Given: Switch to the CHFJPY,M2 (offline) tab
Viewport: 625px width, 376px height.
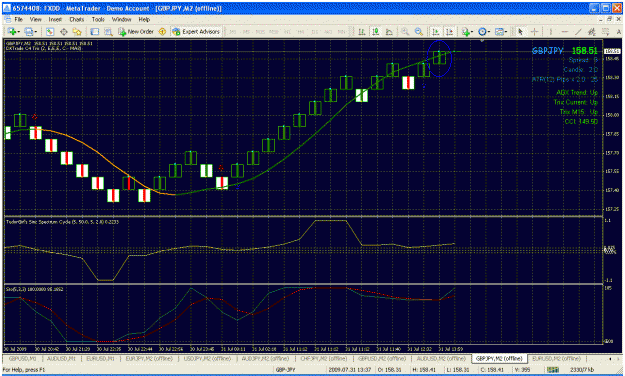Looking at the screenshot, I should 323,358.
